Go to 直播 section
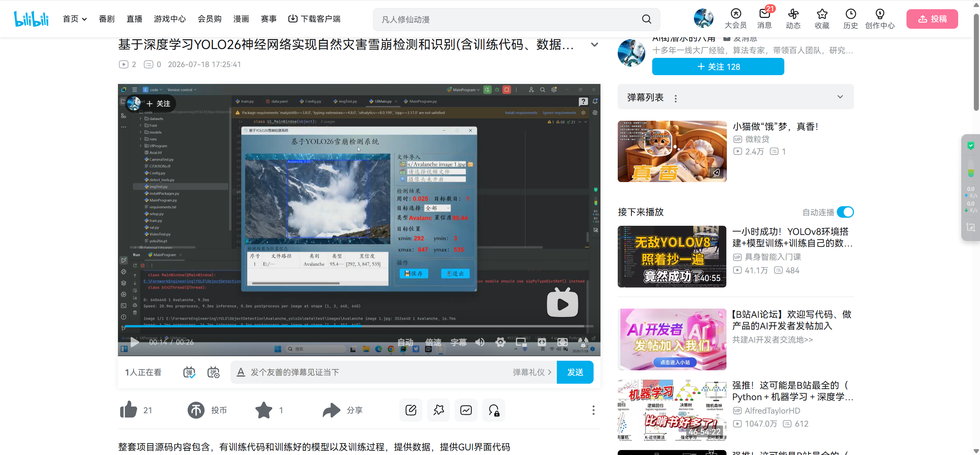 point(134,19)
